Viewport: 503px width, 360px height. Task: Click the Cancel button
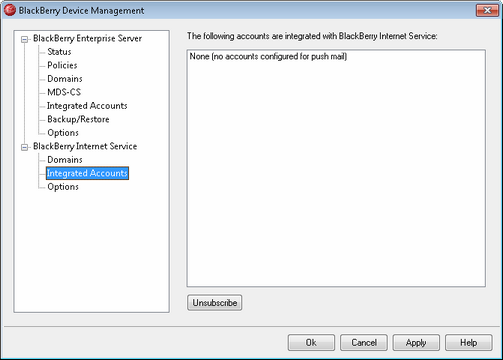pos(364,343)
